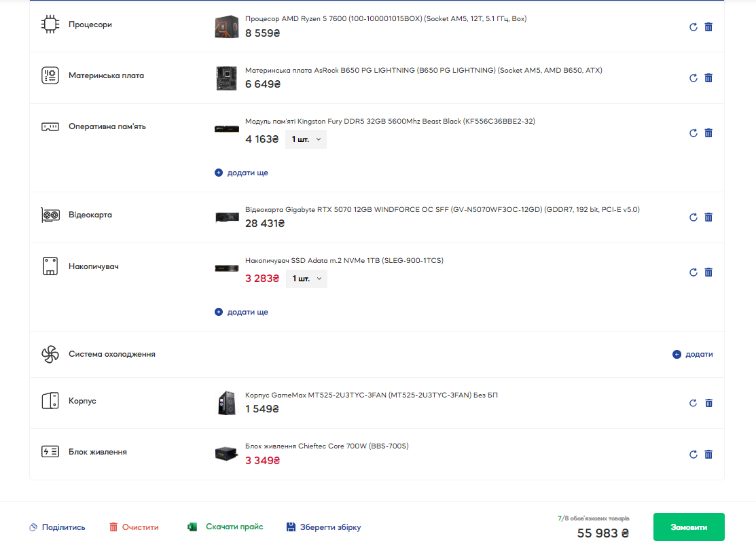
Task: Delete the Gigabyte RTX 5070 video card
Action: [x=708, y=217]
